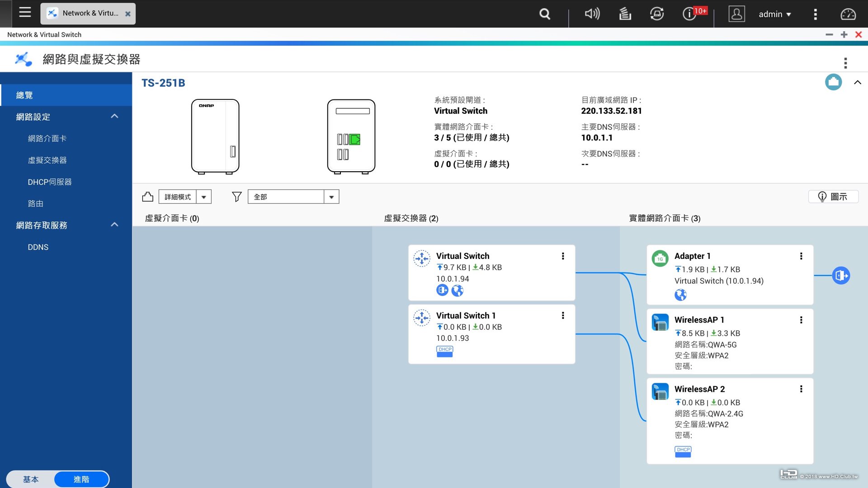The width and height of the screenshot is (868, 488).
Task: Open WirelessAP 1 card options menu
Action: pyautogui.click(x=801, y=320)
